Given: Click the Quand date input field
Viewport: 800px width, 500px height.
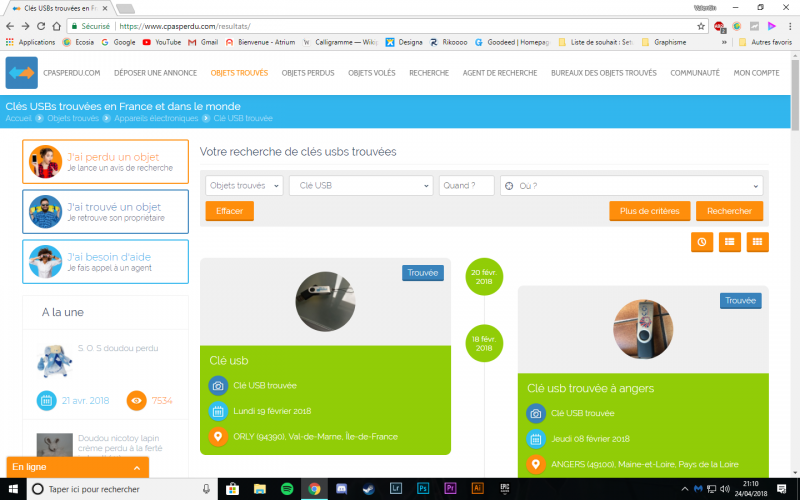Looking at the screenshot, I should pyautogui.click(x=466, y=186).
